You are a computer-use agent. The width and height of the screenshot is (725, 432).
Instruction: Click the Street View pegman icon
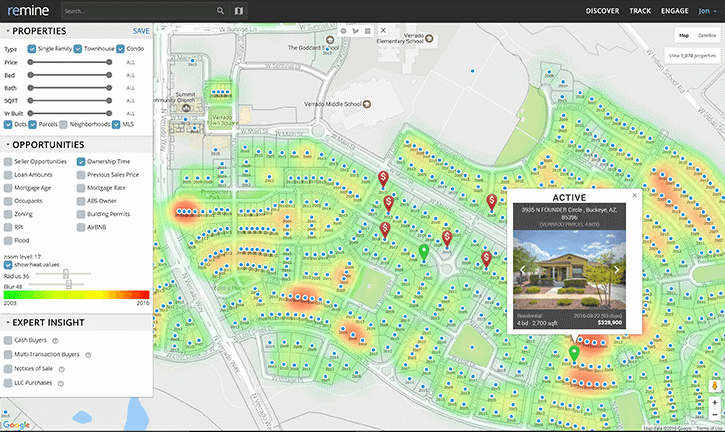click(x=714, y=386)
